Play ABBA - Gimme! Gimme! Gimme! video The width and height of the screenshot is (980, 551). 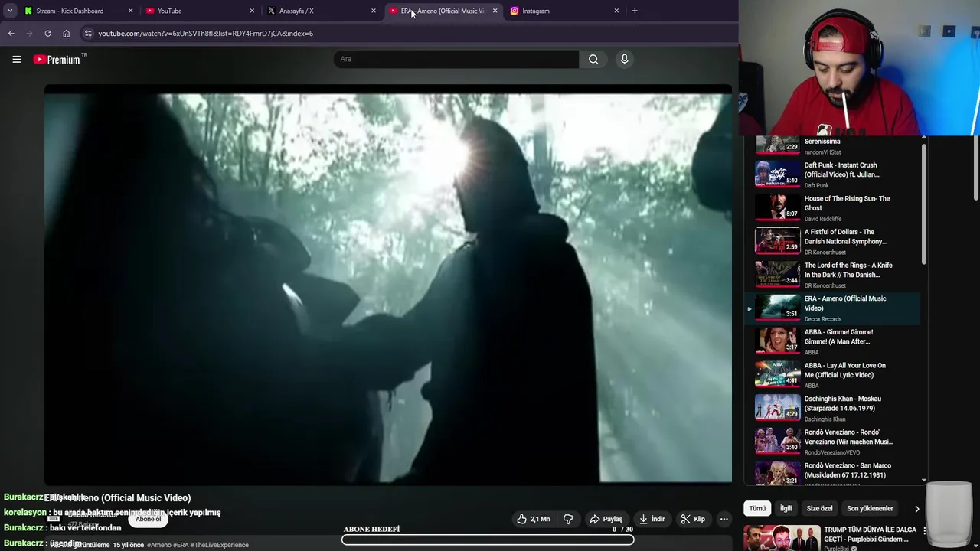pos(832,341)
